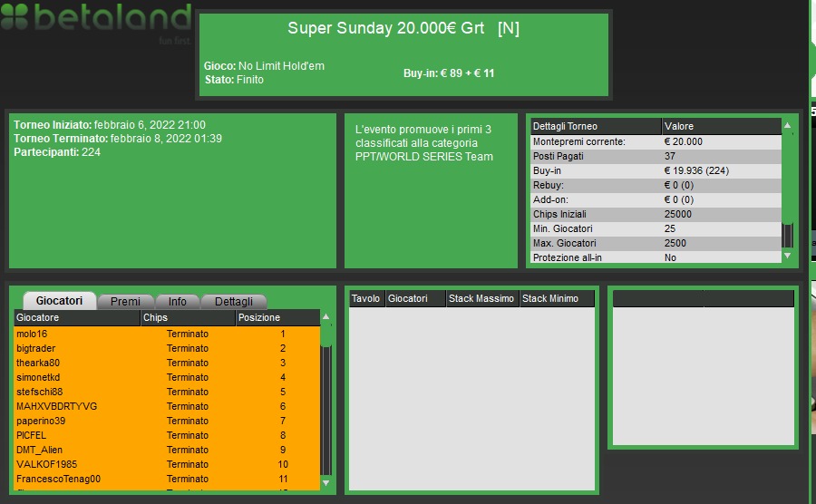Click the Dettagli Torneo column header
The height and width of the screenshot is (504, 816).
(596, 126)
